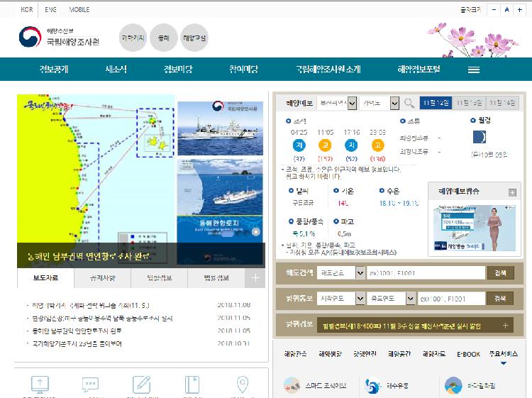The width and height of the screenshot is (532, 398).
Task: Click the 동해 round button
Action: tap(164, 38)
